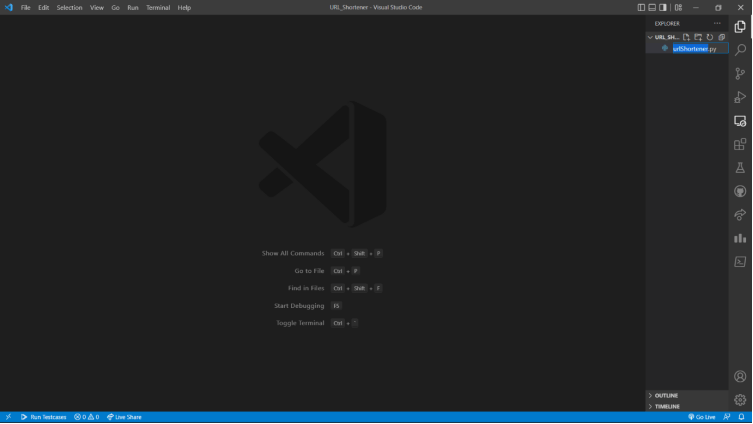The width and height of the screenshot is (753, 424).
Task: Click the window title URL_Shortener - Visual Studio Code
Action: pyautogui.click(x=376, y=7)
